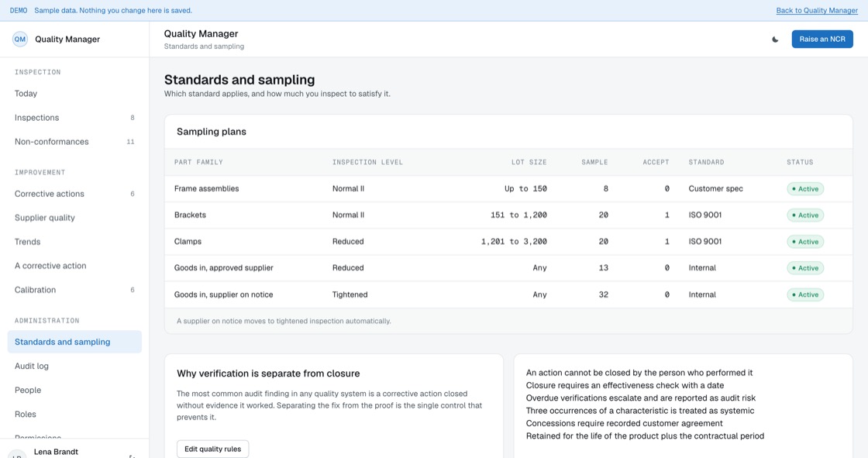The width and height of the screenshot is (868, 458).
Task: Open Supplier quality section
Action: point(74,218)
